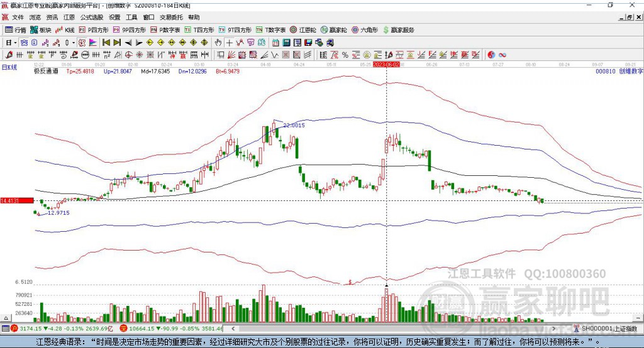Click the black left arrow icon
The image size is (644, 348).
(x=128, y=43)
